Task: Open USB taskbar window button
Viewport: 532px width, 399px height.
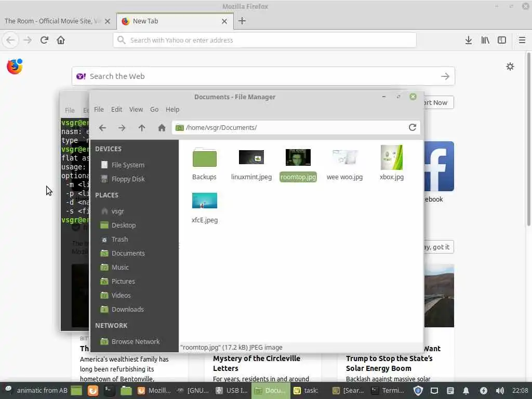Action: 232,391
